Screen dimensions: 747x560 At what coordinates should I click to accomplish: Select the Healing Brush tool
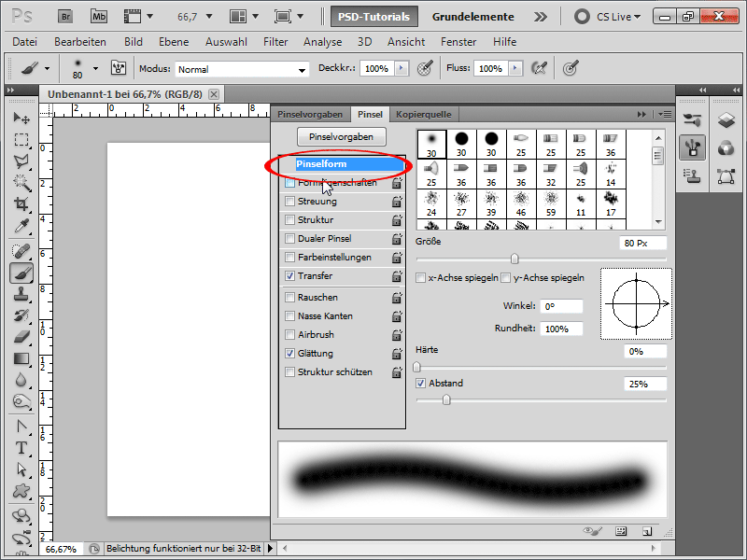click(21, 251)
